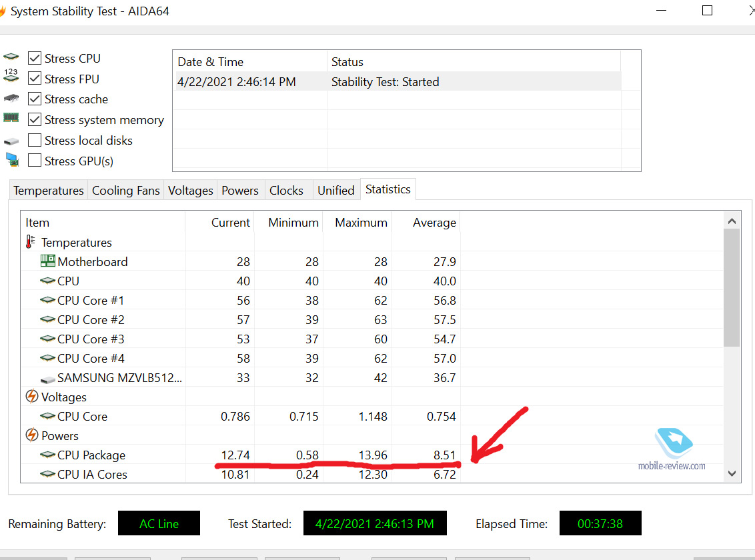Click the chip icon beside CPU Core #4
This screenshot has width=755, height=560.
tap(47, 358)
